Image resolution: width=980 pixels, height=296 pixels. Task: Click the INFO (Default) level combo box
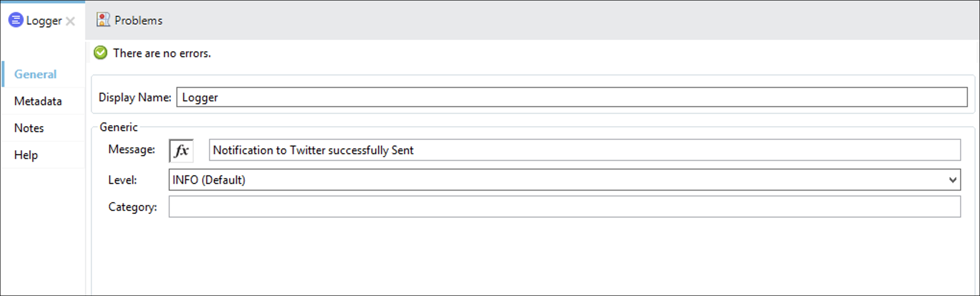(x=564, y=180)
